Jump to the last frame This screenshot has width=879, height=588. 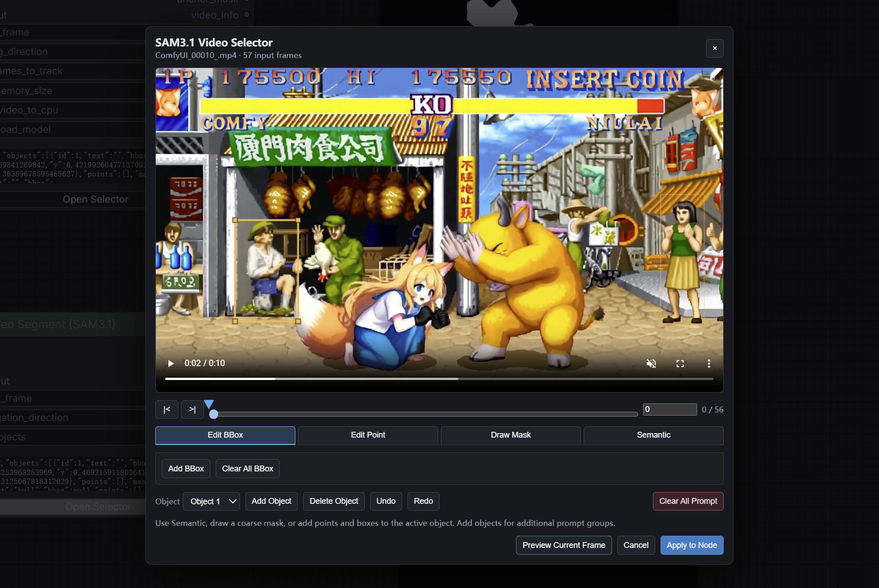click(x=192, y=410)
